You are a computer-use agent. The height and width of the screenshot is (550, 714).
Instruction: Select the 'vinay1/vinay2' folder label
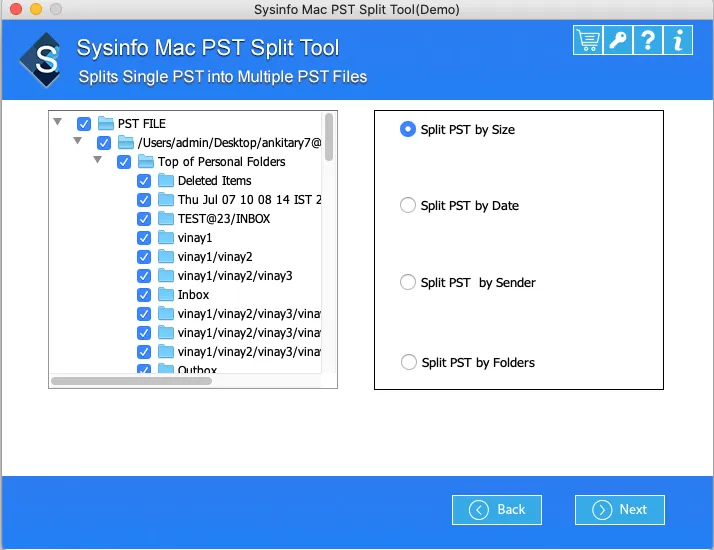[x=215, y=257]
